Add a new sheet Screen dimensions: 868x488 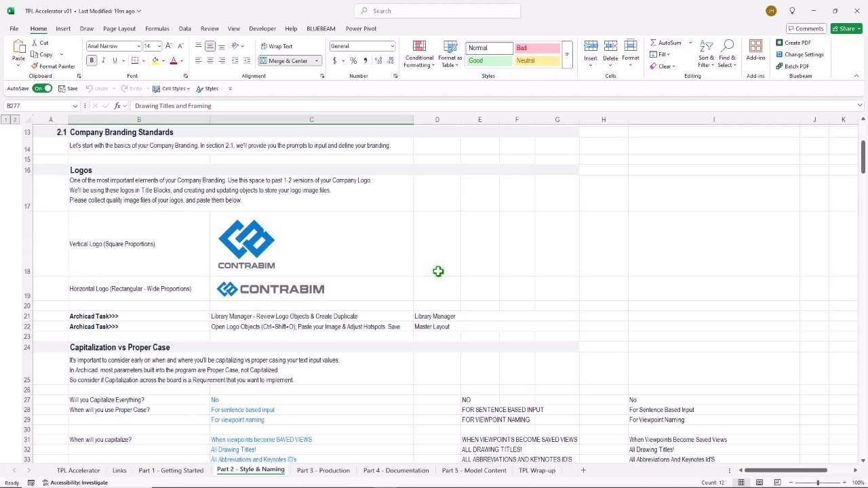pyautogui.click(x=583, y=470)
